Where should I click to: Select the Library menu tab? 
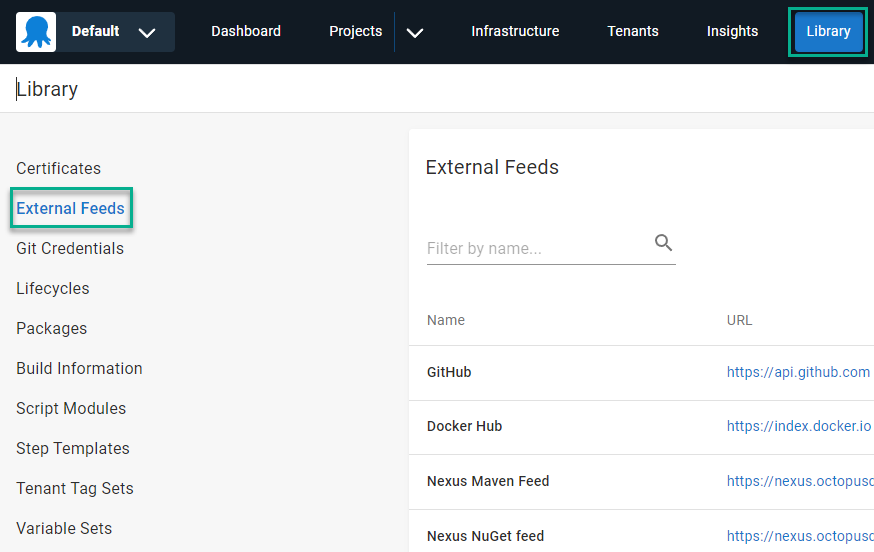tap(828, 32)
